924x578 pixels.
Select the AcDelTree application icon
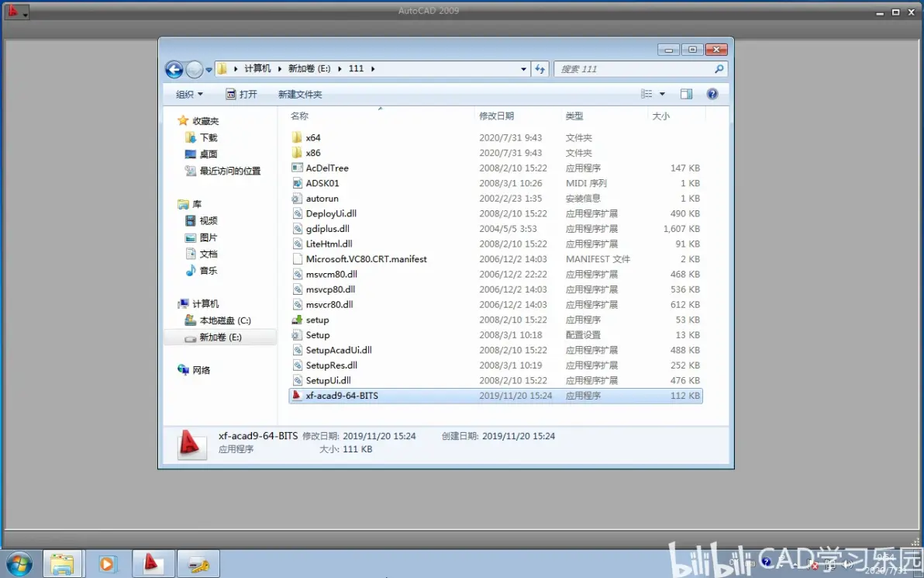click(297, 168)
